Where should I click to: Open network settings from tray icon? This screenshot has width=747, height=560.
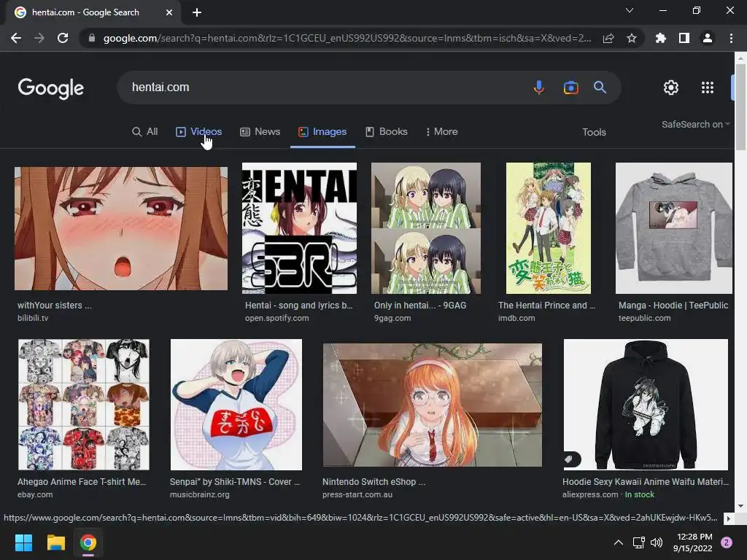point(638,542)
